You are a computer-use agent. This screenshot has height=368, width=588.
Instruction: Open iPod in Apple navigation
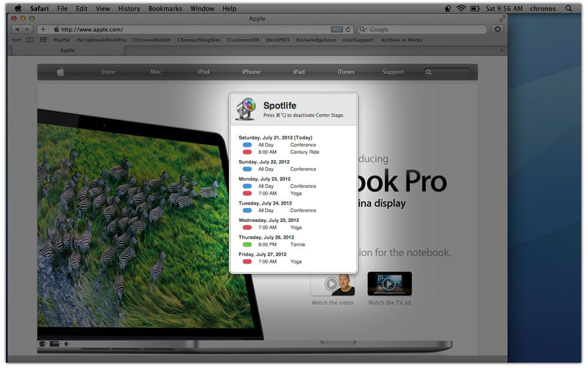pyautogui.click(x=204, y=71)
